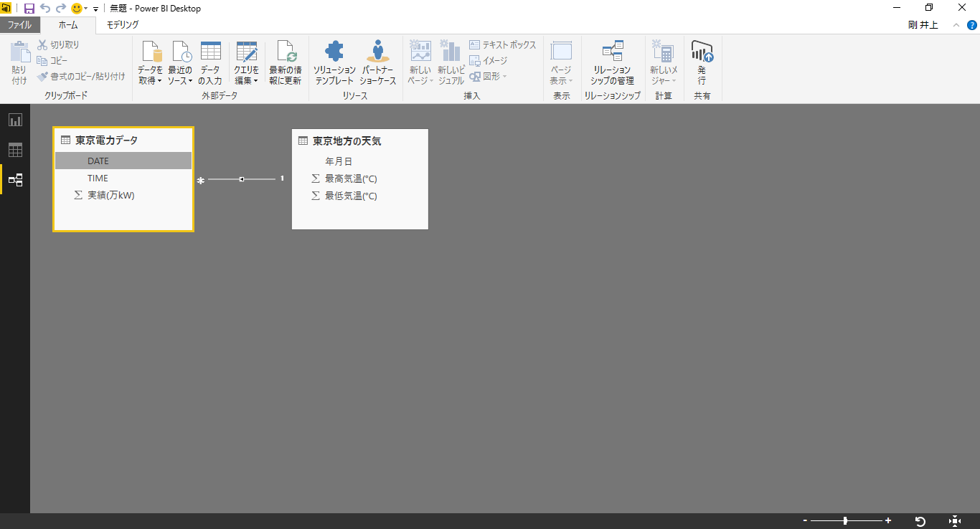The image size is (980, 529).
Task: Open the 図形 shapes dropdown
Action: (x=489, y=76)
